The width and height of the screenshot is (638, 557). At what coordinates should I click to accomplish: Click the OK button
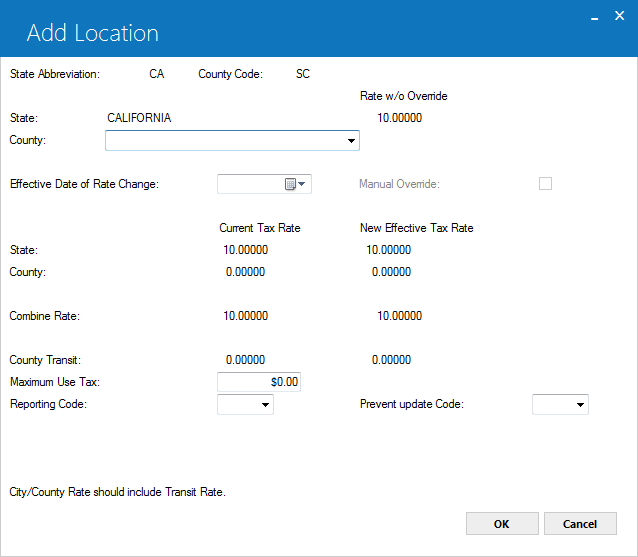[x=502, y=524]
